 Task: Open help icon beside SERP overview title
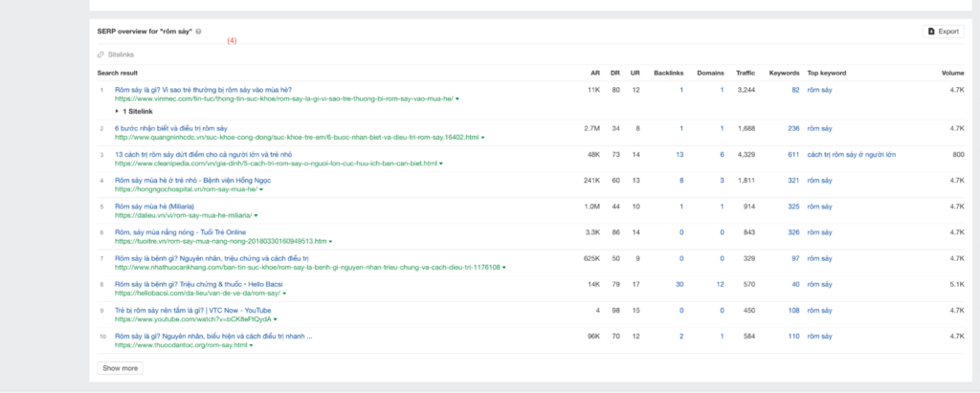coord(198,32)
